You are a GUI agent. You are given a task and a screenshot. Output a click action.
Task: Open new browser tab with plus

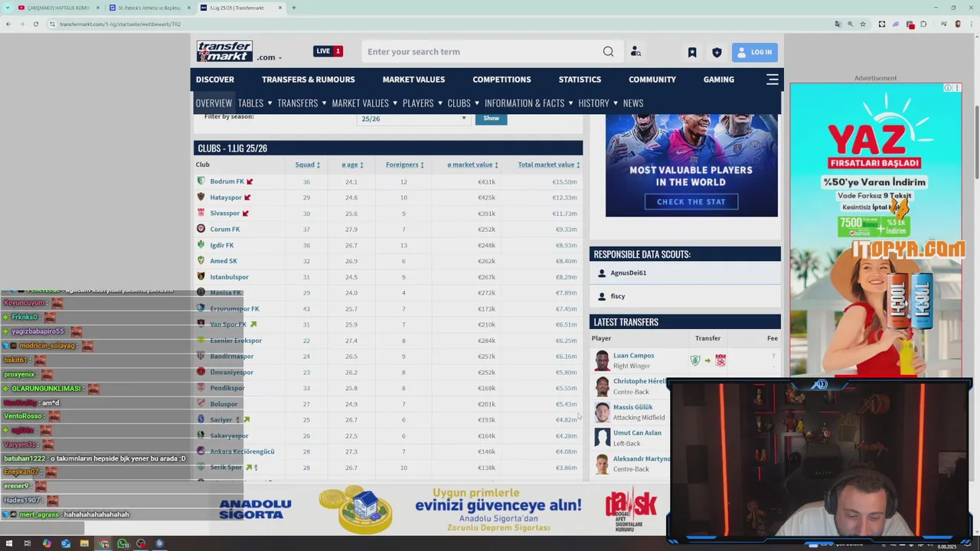(x=294, y=8)
